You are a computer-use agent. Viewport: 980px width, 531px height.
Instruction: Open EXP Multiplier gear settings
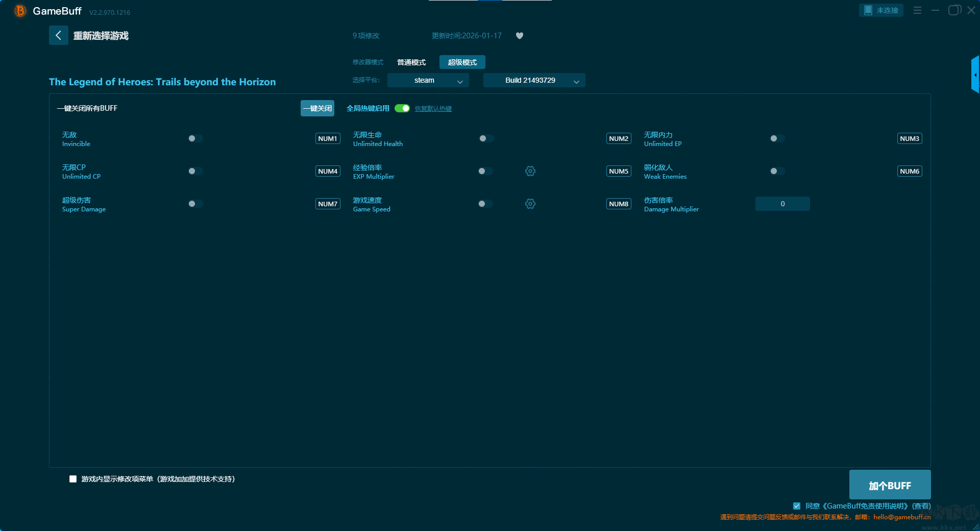click(530, 171)
